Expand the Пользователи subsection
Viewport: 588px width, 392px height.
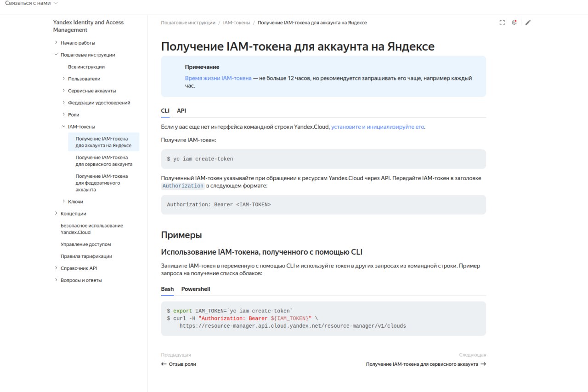64,79
